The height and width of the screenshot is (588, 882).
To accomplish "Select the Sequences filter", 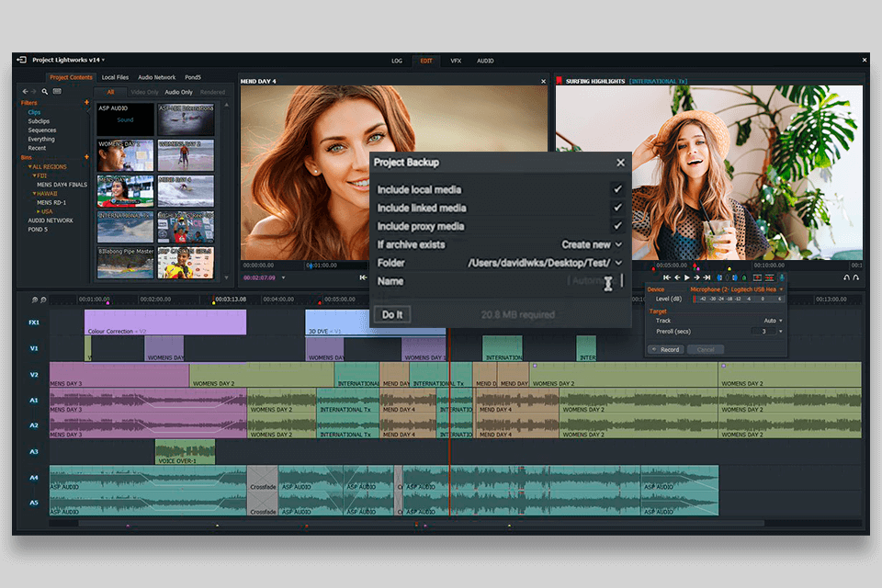I will click(42, 130).
